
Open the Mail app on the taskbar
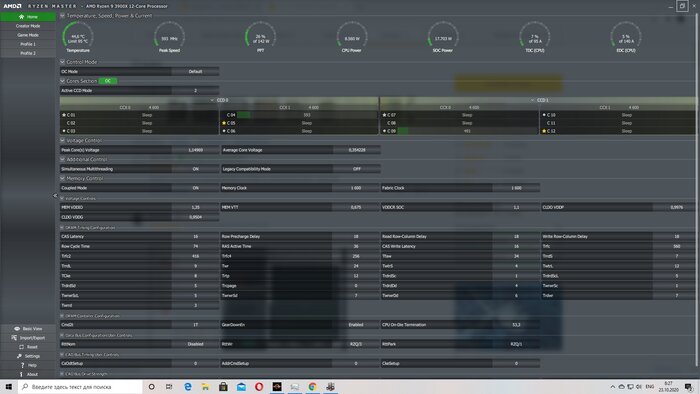coord(241,387)
